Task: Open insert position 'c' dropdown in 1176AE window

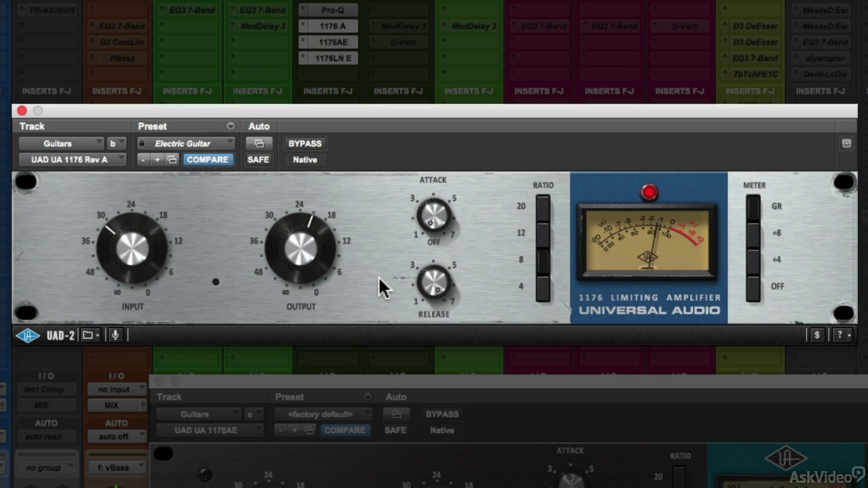Action: pyautogui.click(x=253, y=414)
